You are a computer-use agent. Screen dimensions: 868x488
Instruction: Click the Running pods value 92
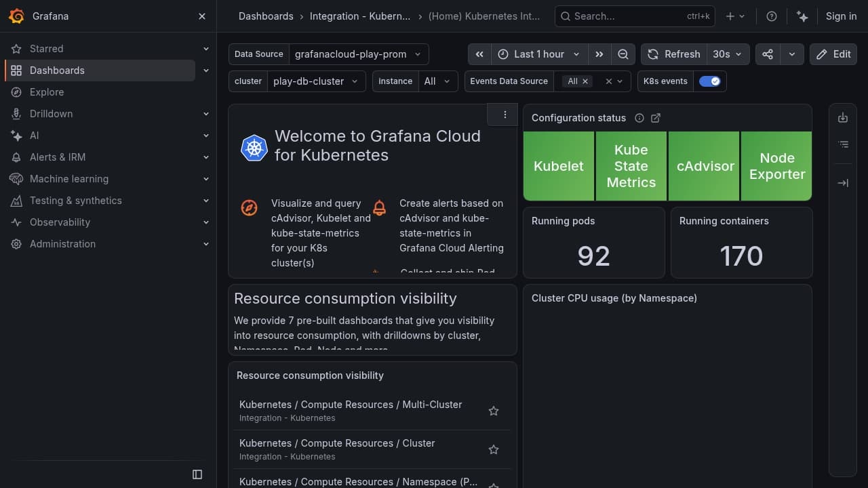(x=594, y=256)
